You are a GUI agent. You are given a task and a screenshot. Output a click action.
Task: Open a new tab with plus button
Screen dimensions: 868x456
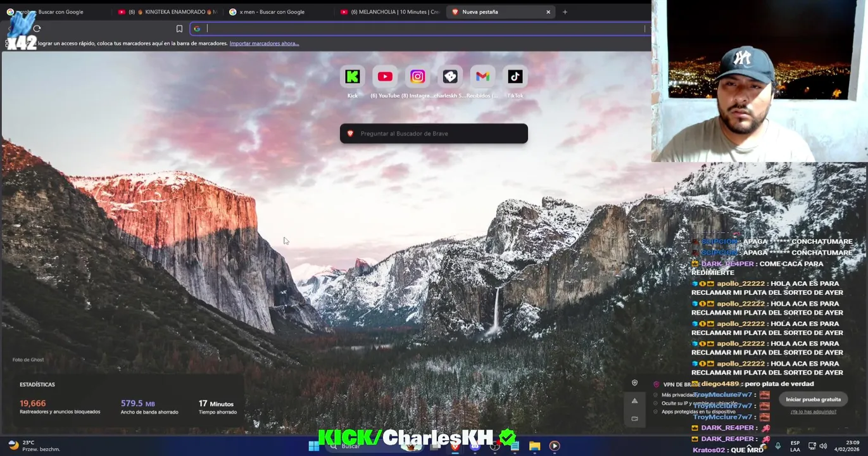pos(565,12)
